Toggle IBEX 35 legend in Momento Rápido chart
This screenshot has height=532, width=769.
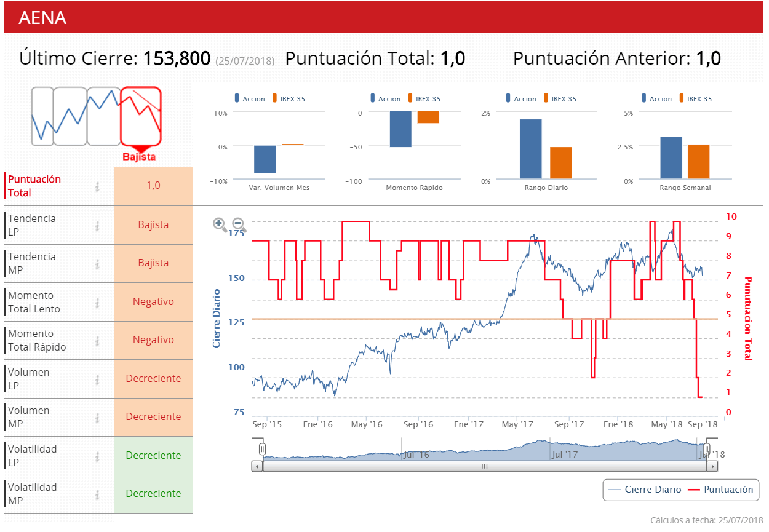click(424, 98)
